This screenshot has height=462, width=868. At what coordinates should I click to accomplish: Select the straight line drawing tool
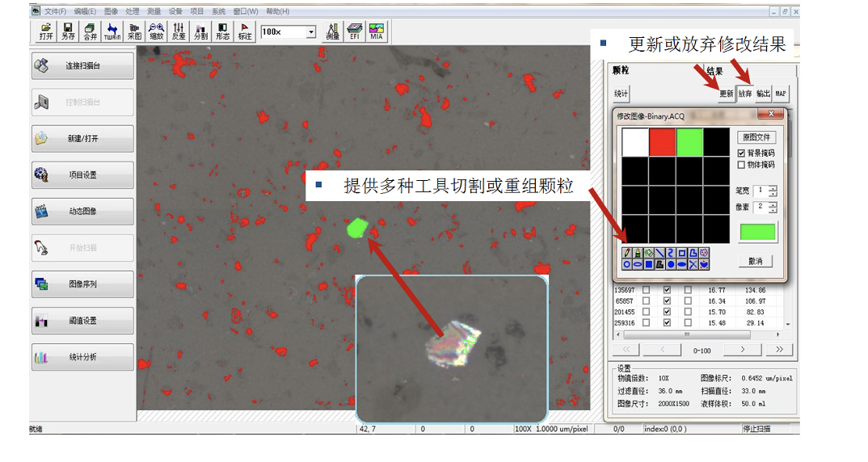coord(659,253)
